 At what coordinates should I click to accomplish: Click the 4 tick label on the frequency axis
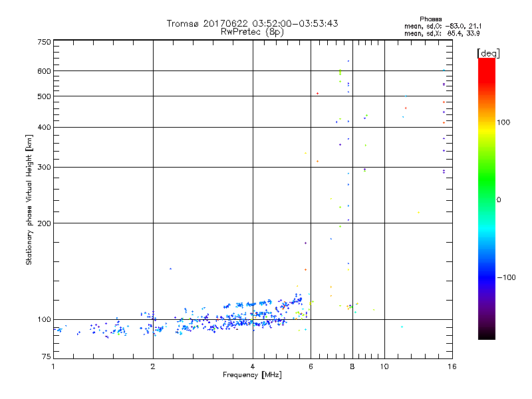[253, 367]
